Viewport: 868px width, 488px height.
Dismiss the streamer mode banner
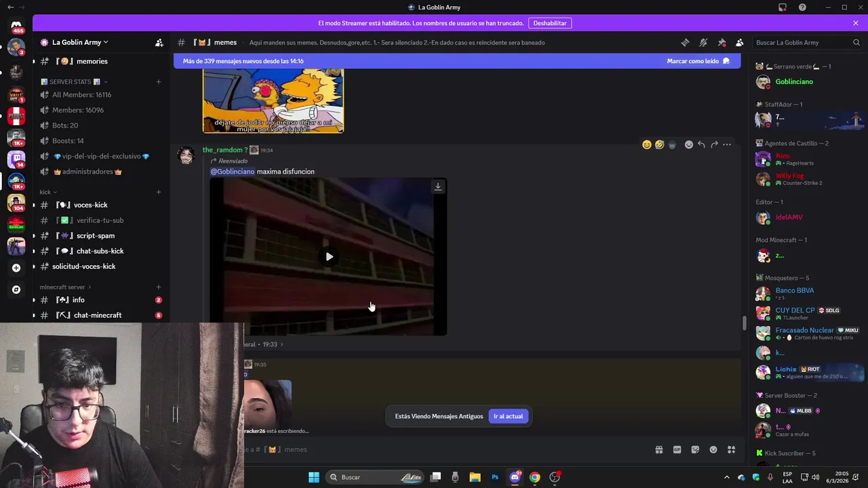tap(856, 23)
